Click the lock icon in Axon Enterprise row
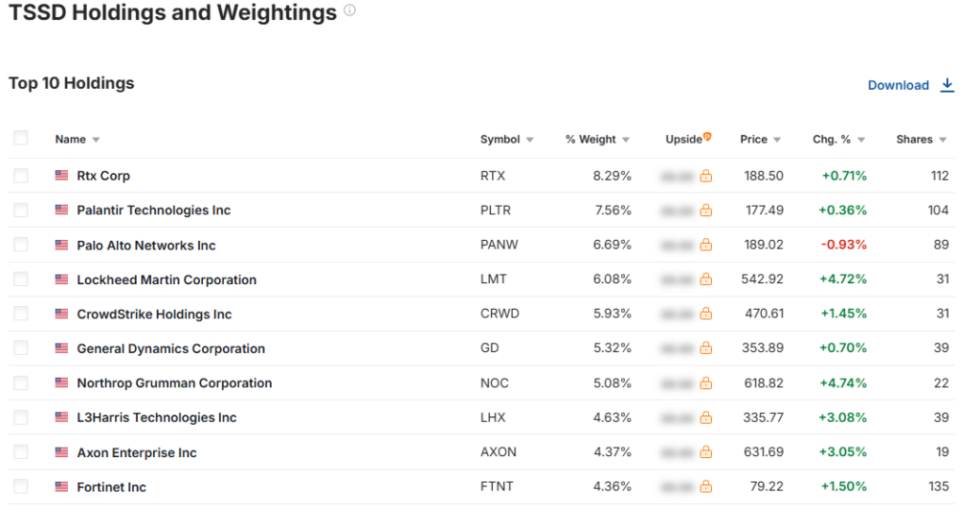 point(705,452)
